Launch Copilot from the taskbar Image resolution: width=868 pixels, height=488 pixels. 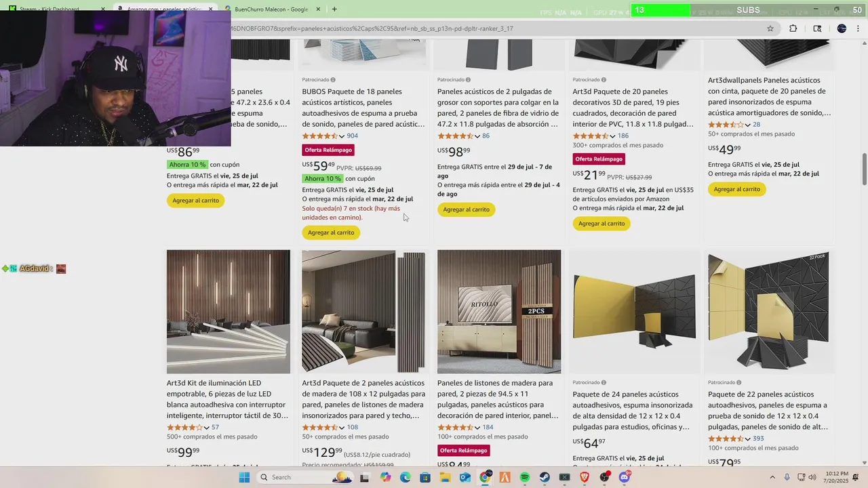(x=386, y=477)
